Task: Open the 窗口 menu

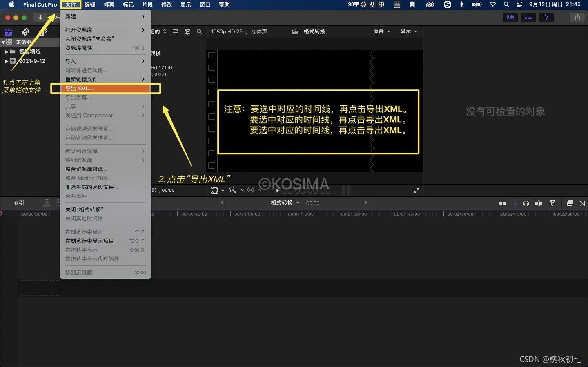Action: coord(205,4)
